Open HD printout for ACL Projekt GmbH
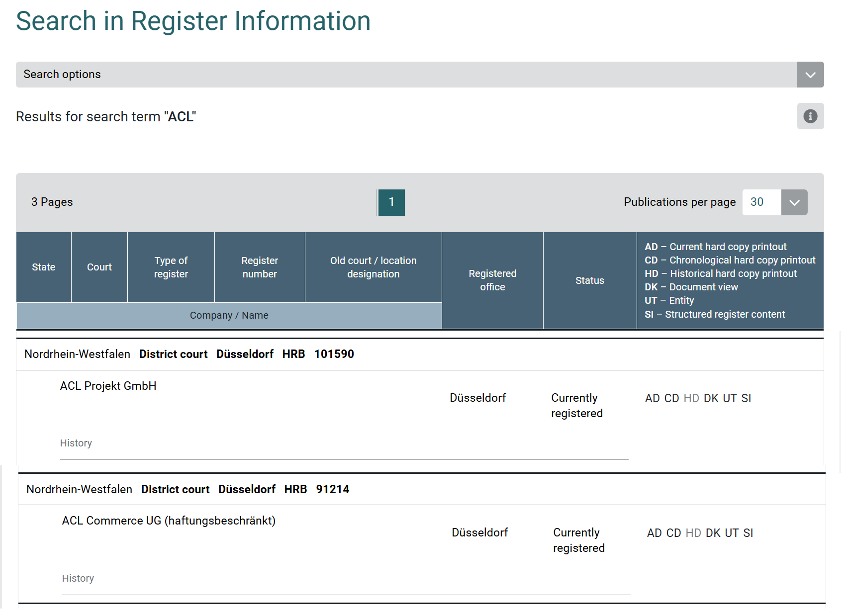 [691, 398]
